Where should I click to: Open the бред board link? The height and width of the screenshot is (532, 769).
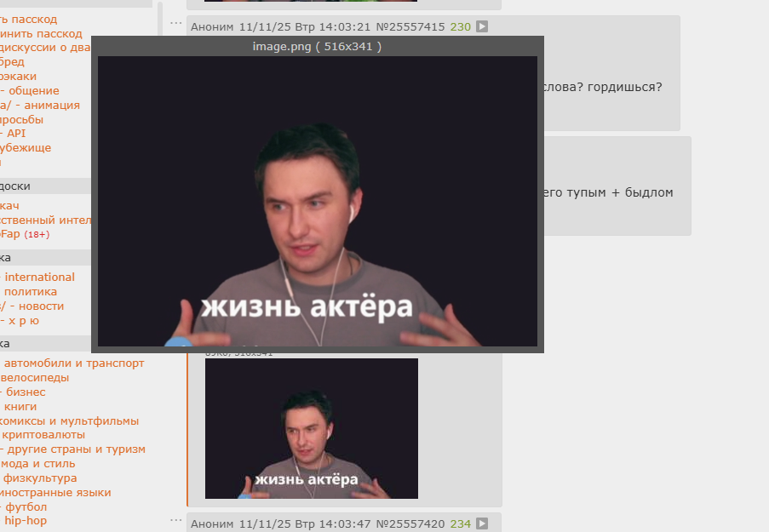tap(12, 62)
